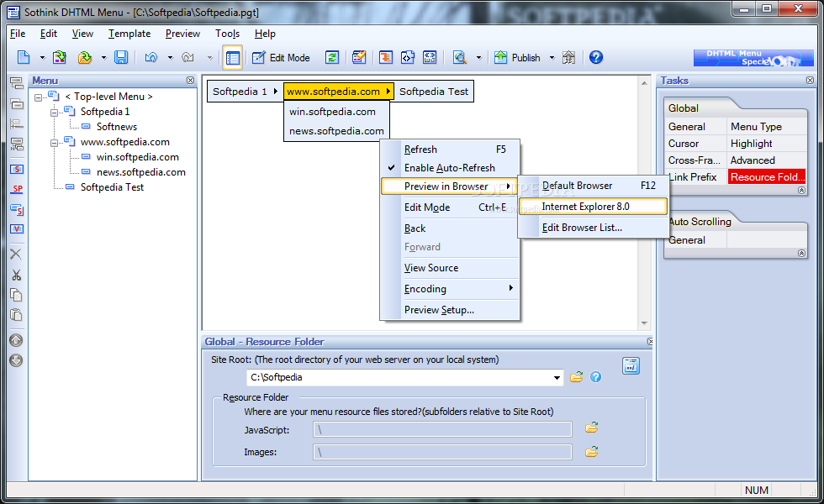Image resolution: width=824 pixels, height=504 pixels.
Task: Click preview pane scroll down arrow
Action: (644, 323)
